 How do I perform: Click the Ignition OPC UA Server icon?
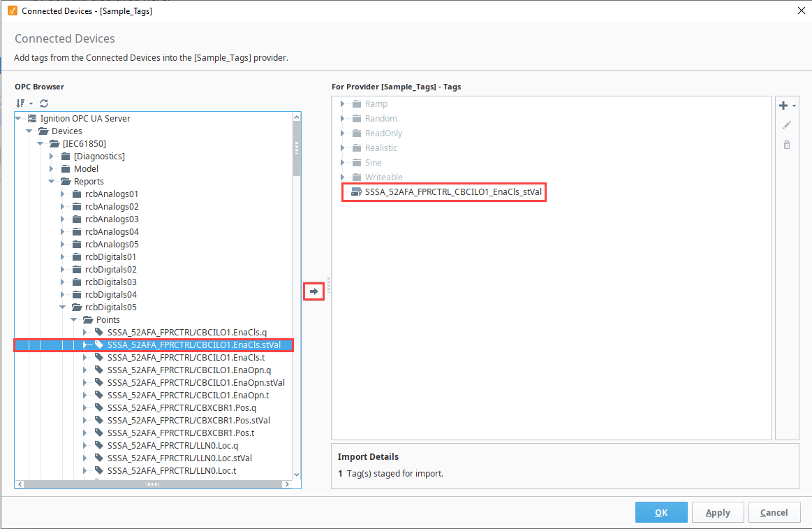(32, 118)
